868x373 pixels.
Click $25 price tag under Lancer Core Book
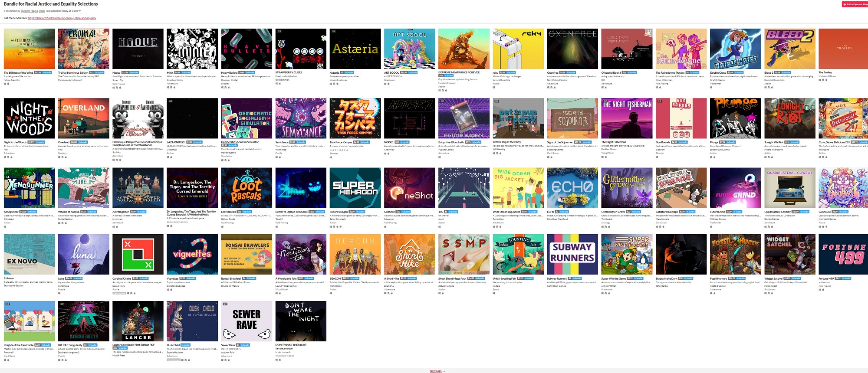115,348
